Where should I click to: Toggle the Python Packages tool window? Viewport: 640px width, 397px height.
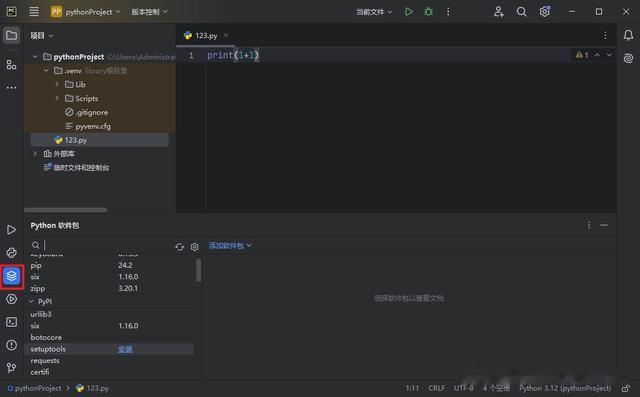click(x=11, y=276)
